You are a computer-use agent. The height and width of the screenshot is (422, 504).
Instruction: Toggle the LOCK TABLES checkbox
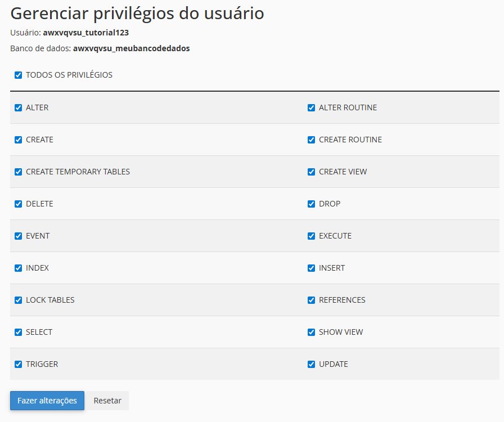19,300
